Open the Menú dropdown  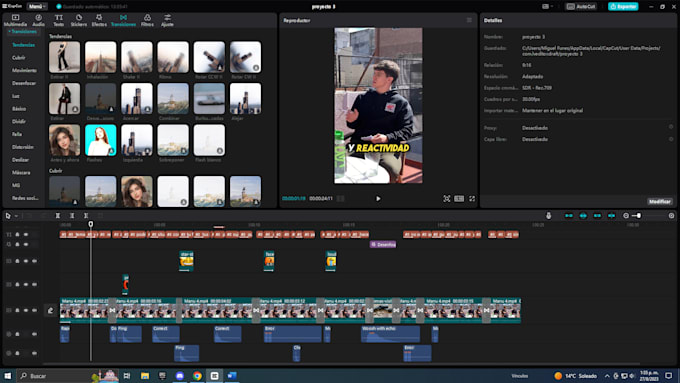(37, 7)
